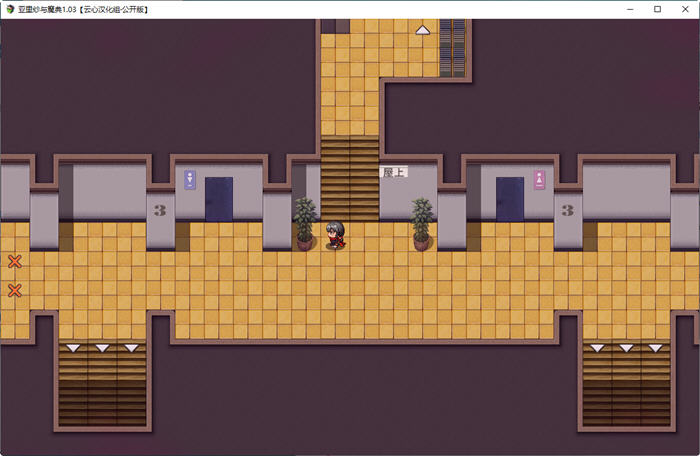The width and height of the screenshot is (700, 456).
Task: Open the dark door beside the men's sign
Action: click(219, 198)
